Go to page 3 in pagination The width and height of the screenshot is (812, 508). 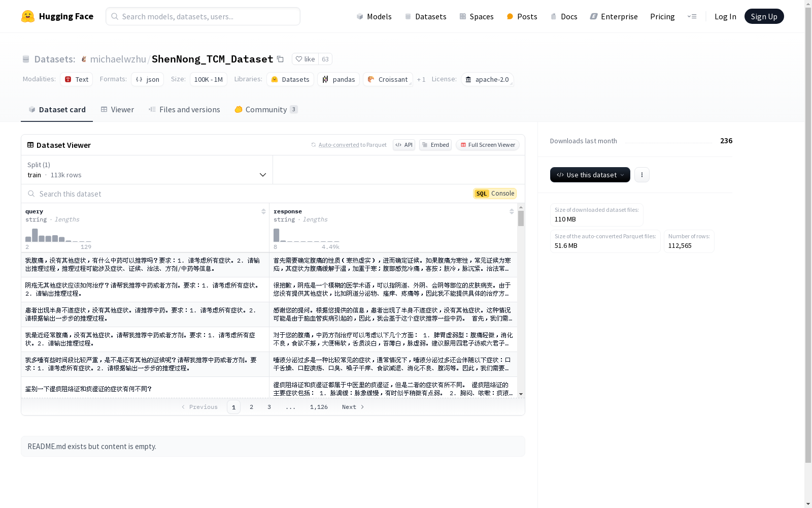(x=269, y=407)
